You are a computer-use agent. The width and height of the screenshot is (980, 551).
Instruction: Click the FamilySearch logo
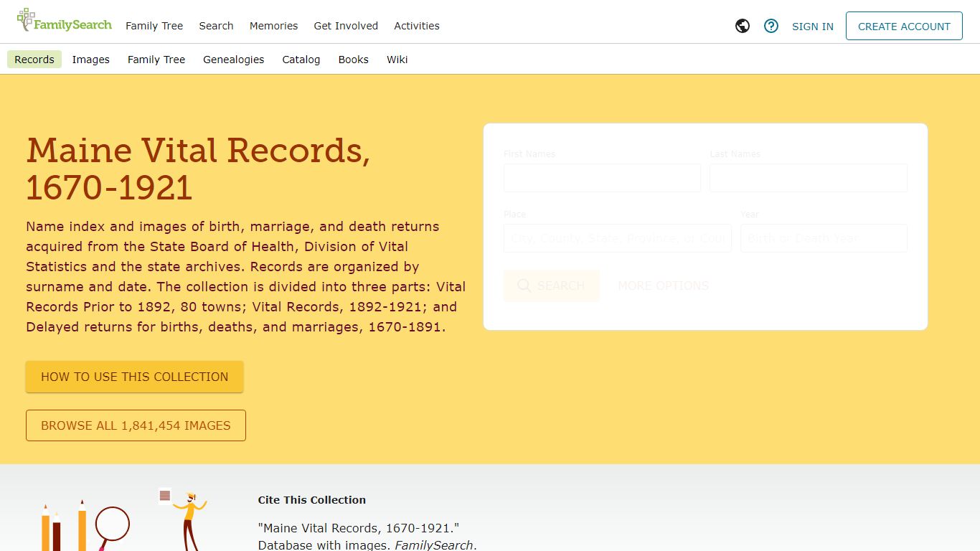64,21
